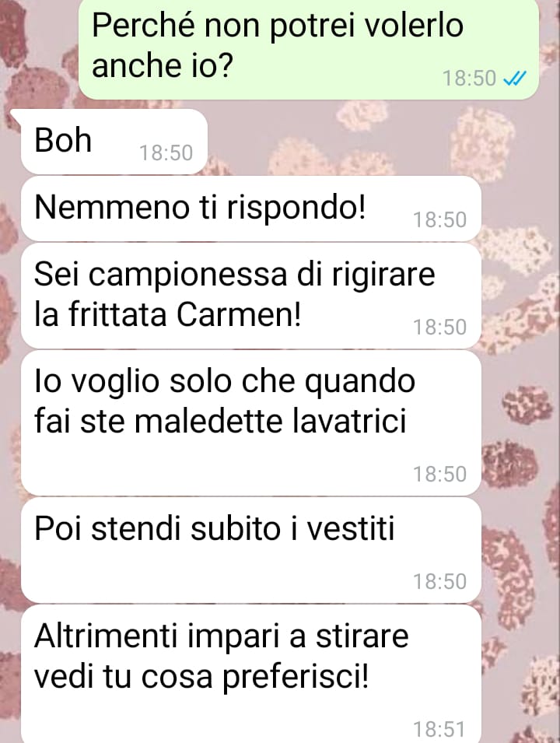Tap the blue double-check read receipt icon

514,78
